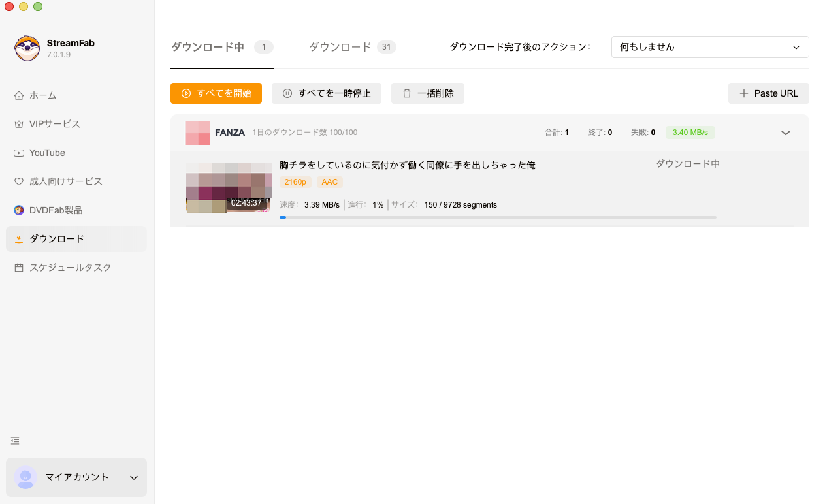Click the download item title text
The width and height of the screenshot is (825, 504).
point(408,165)
